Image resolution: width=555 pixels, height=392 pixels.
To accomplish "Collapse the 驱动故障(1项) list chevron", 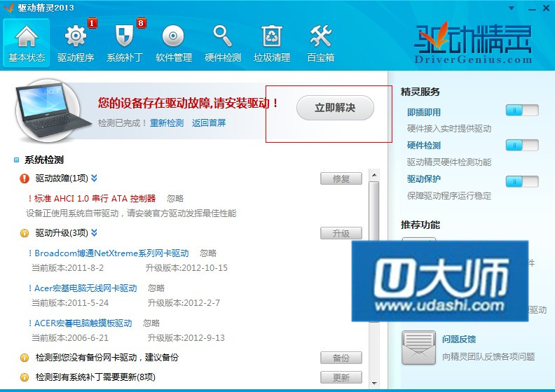I will click(x=94, y=178).
